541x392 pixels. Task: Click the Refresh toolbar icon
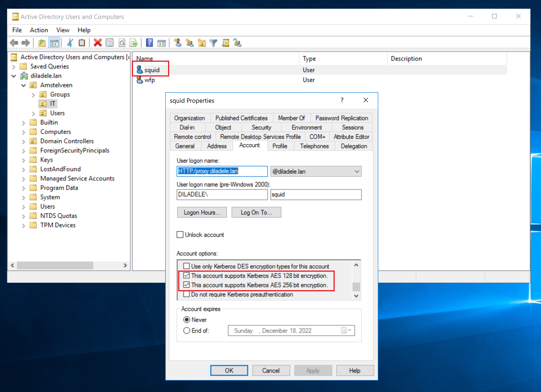tap(122, 43)
